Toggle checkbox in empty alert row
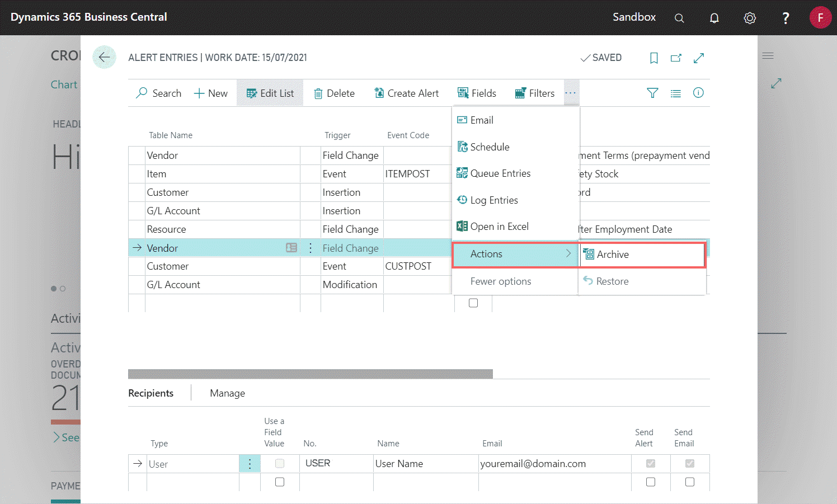Image resolution: width=837 pixels, height=504 pixels. [473, 303]
